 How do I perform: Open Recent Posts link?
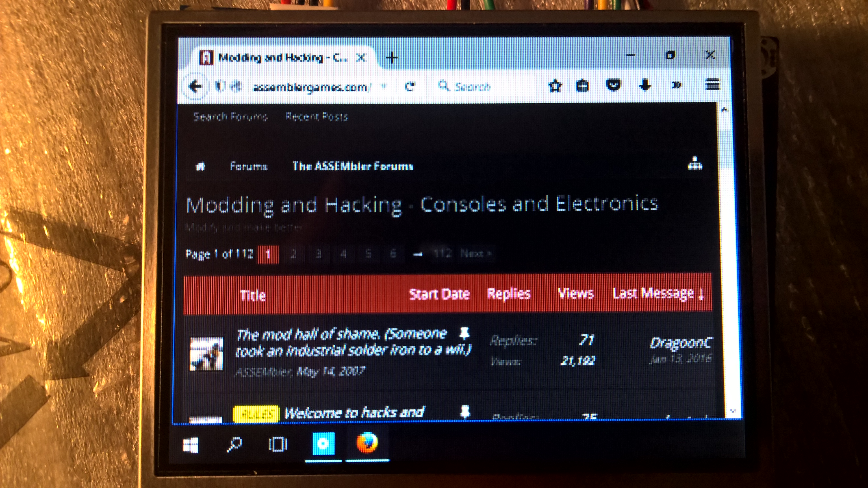point(316,117)
